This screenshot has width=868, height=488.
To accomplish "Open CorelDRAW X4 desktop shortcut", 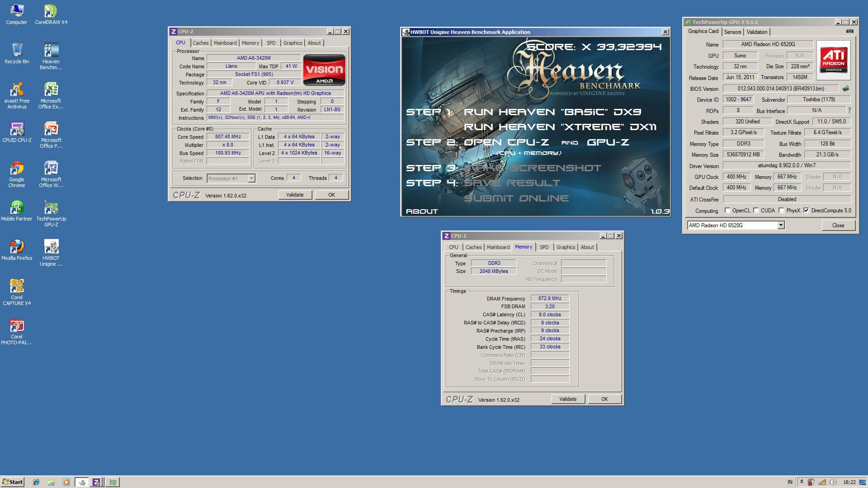I will [x=51, y=14].
